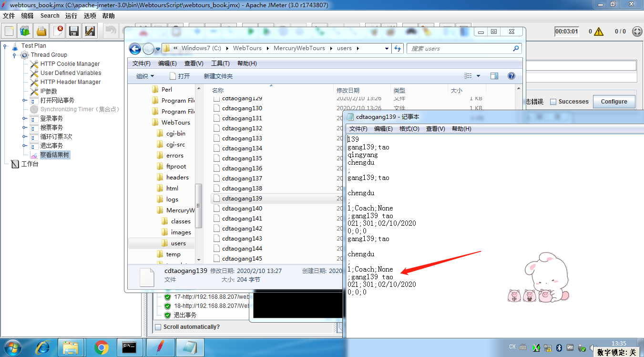Click JMeter Save As pencil icon

(90, 31)
